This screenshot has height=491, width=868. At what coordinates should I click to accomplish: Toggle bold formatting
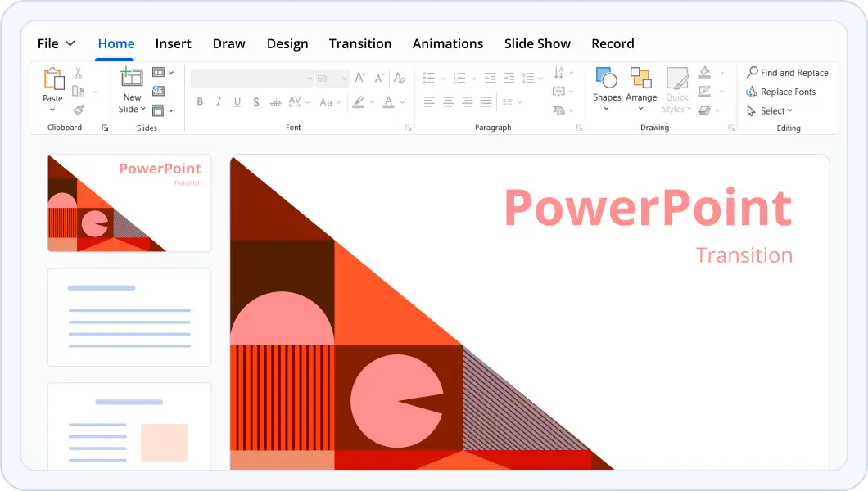pos(200,101)
